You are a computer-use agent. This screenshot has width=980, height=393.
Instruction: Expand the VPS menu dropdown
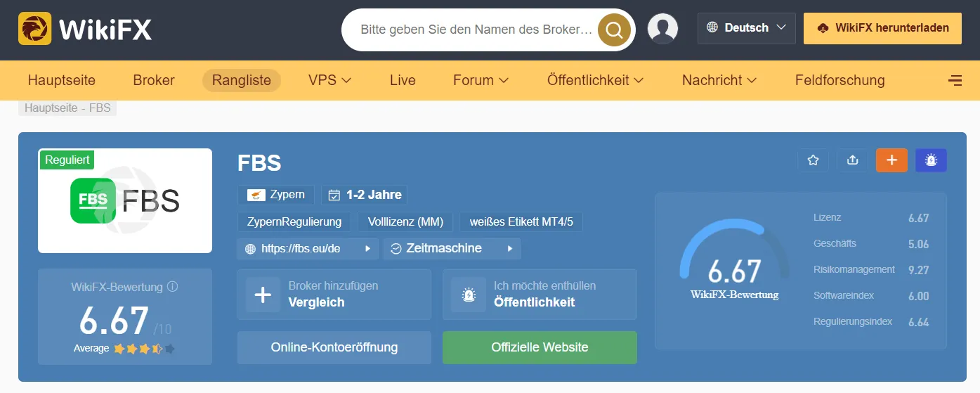coord(329,80)
